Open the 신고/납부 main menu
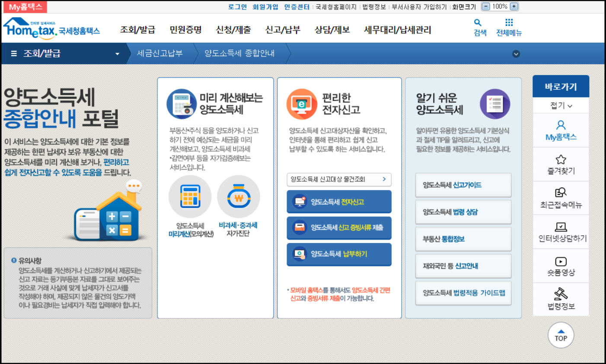This screenshot has width=606, height=364. 283,30
